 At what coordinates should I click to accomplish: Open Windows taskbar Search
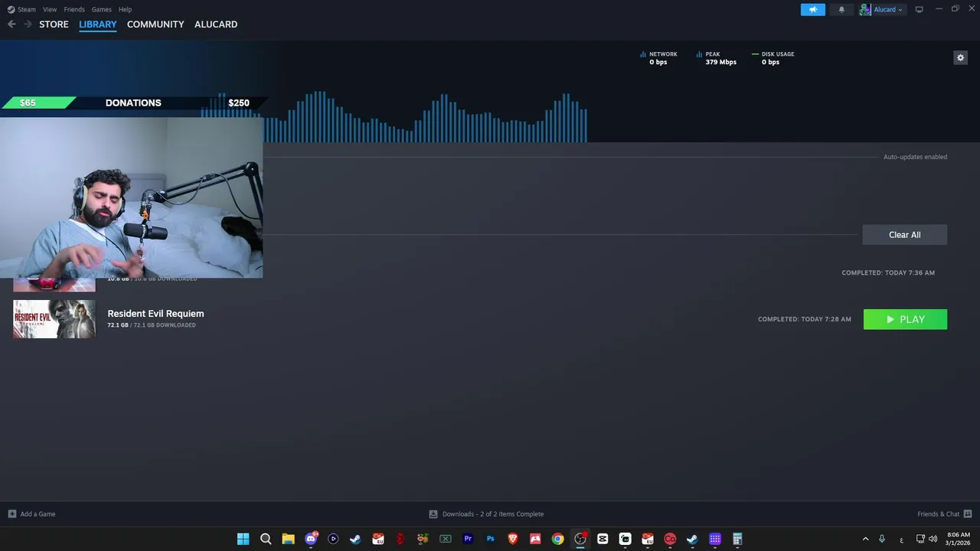click(266, 539)
